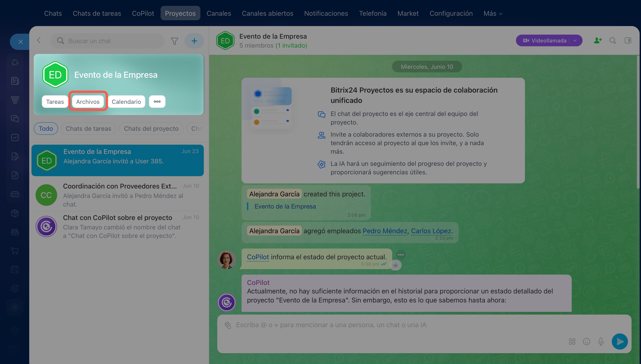641x364 pixels.
Task: Toggle the thumbs-up reaction on CoPilot message
Action: (395, 265)
